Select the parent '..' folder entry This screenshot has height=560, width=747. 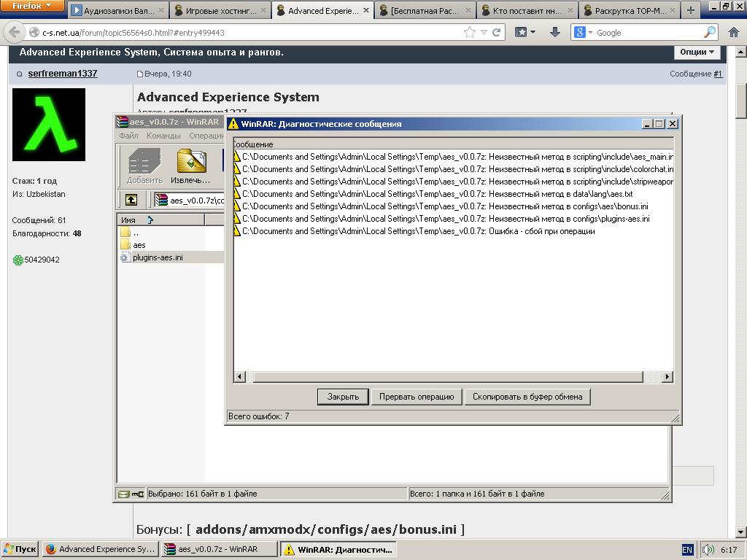pyautogui.click(x=130, y=233)
